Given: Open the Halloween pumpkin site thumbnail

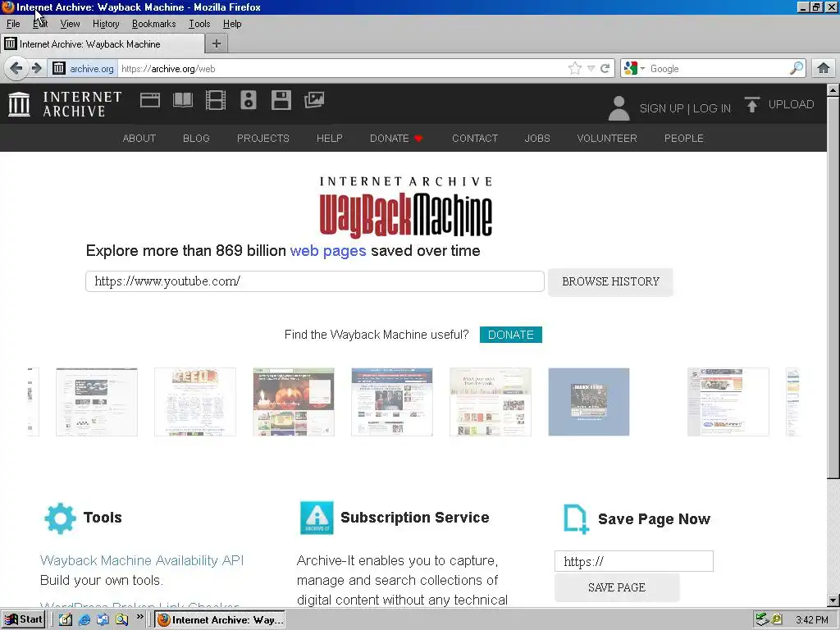Looking at the screenshot, I should (294, 402).
